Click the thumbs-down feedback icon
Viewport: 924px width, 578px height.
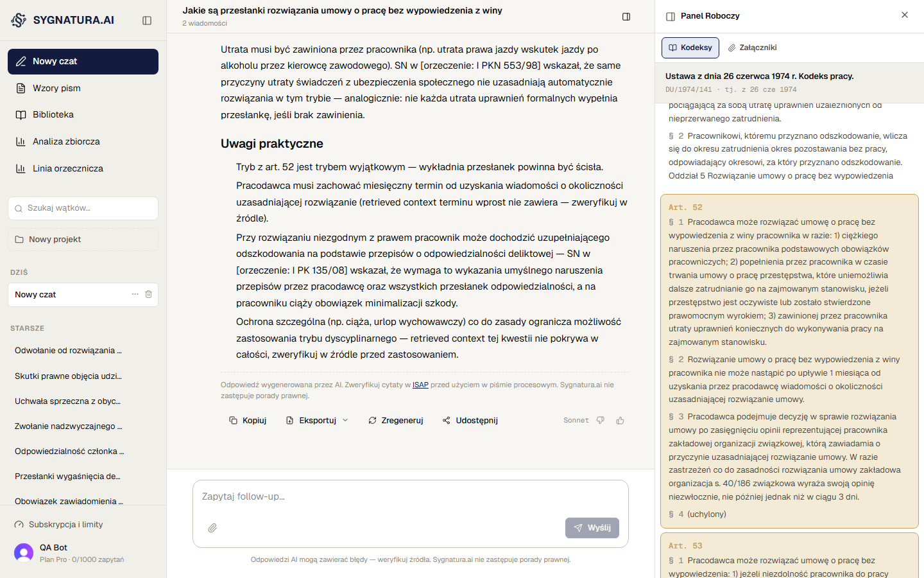601,421
